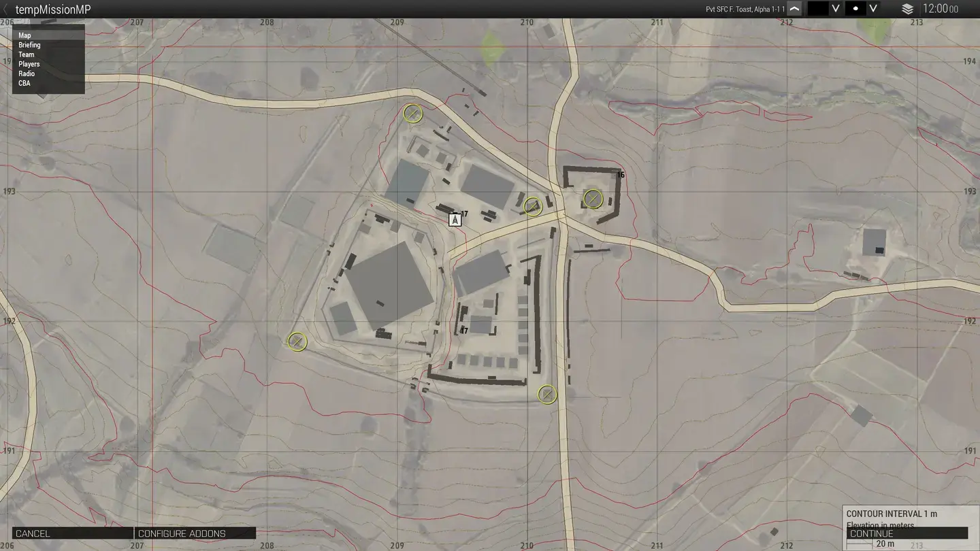Select the yellow marker near the crossroads

[533, 206]
